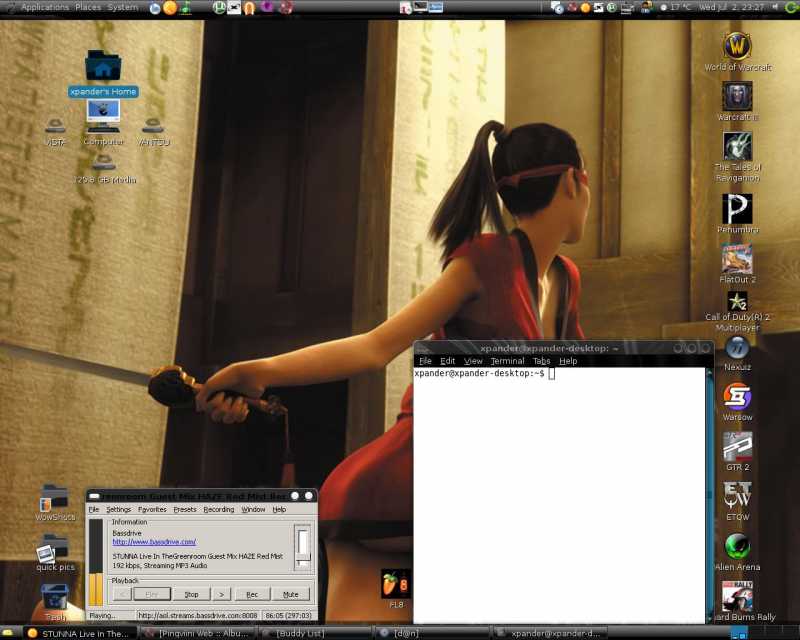800x640 pixels.
Task: Click in the terminal prompt area
Action: point(559,493)
